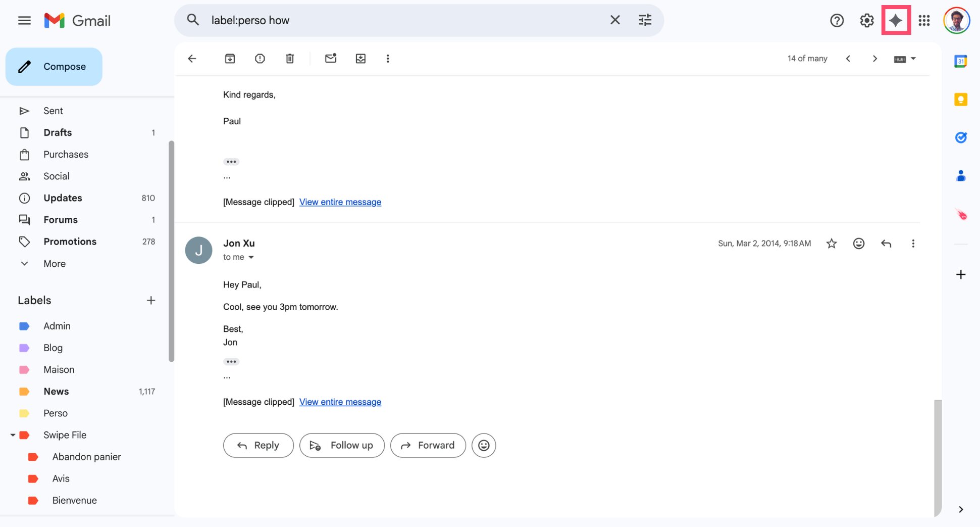
Task: Collapse the Swipe File label group
Action: pos(13,435)
